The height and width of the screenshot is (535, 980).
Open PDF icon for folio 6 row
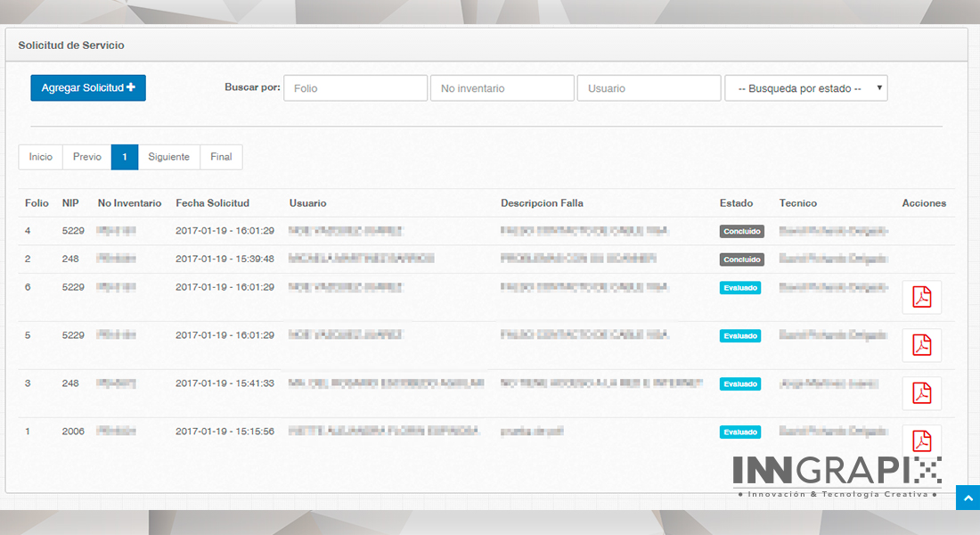click(921, 298)
